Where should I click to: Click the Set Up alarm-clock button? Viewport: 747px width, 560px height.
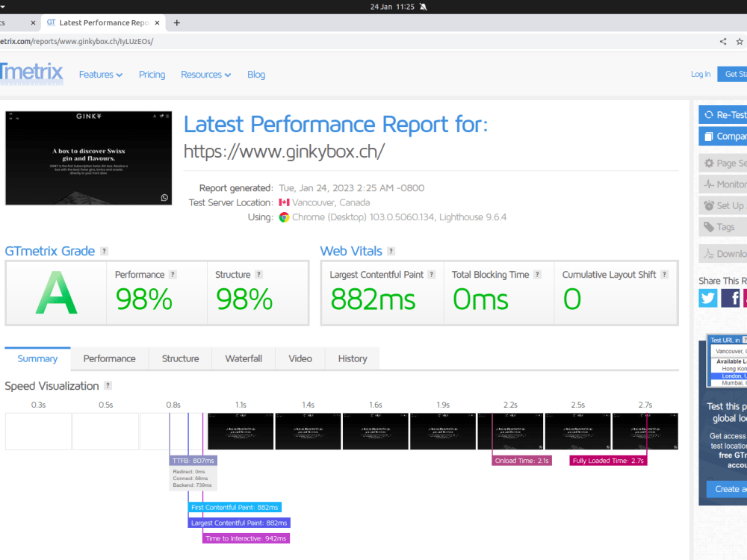(722, 206)
